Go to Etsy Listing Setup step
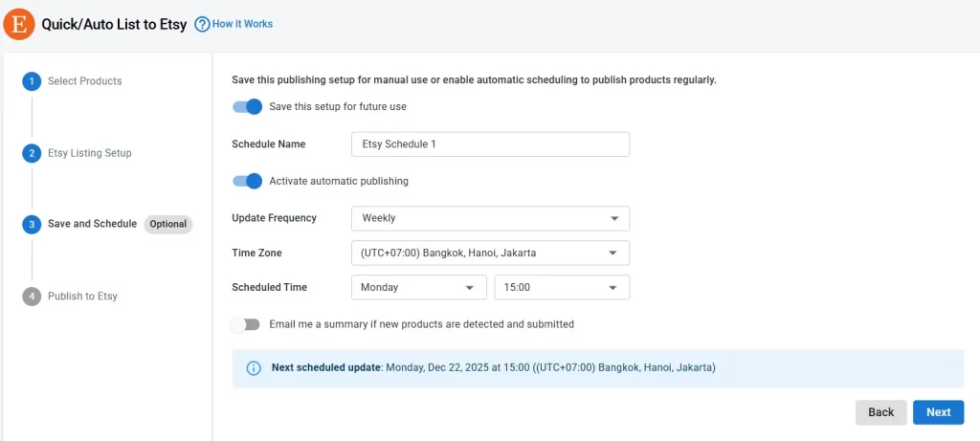This screenshot has width=980, height=441. point(90,153)
